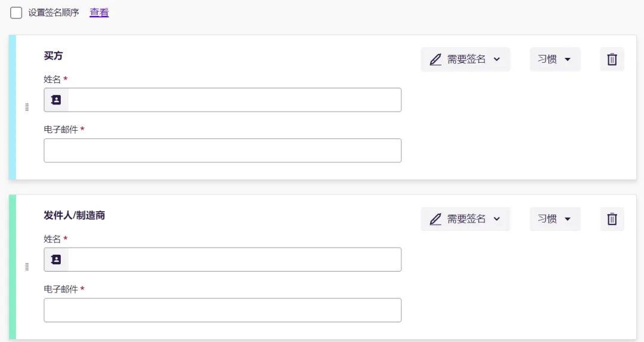Open the 习惯 dropdown for 发件人/制造商

pos(555,219)
